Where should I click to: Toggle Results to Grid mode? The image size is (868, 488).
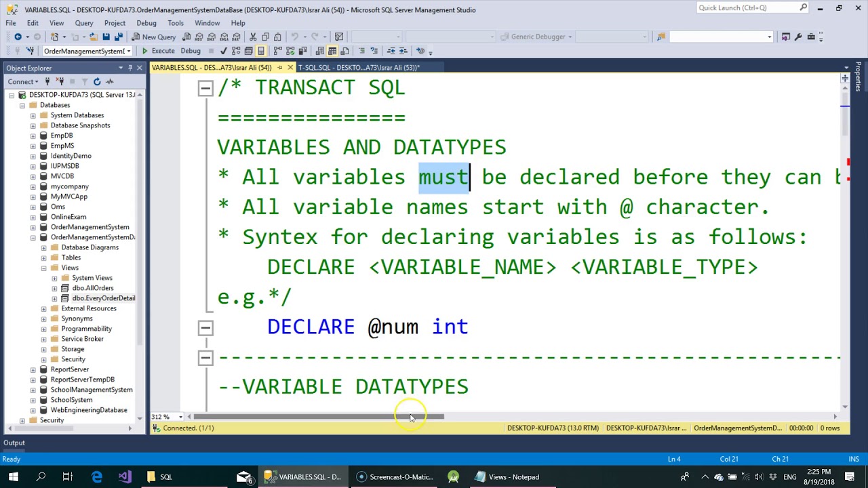(332, 51)
